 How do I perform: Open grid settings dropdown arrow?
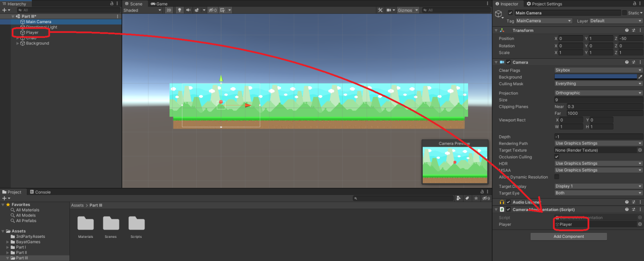coord(230,10)
